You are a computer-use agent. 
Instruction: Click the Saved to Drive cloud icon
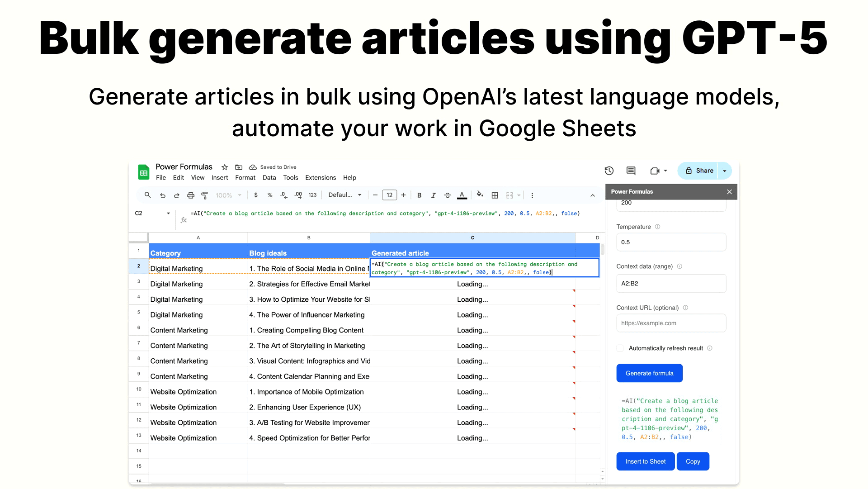253,167
